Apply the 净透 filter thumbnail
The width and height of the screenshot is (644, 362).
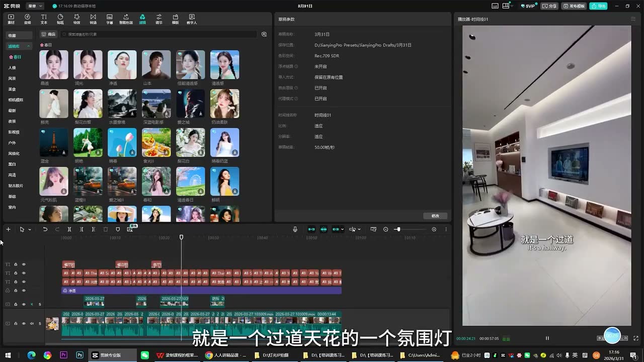point(122,64)
